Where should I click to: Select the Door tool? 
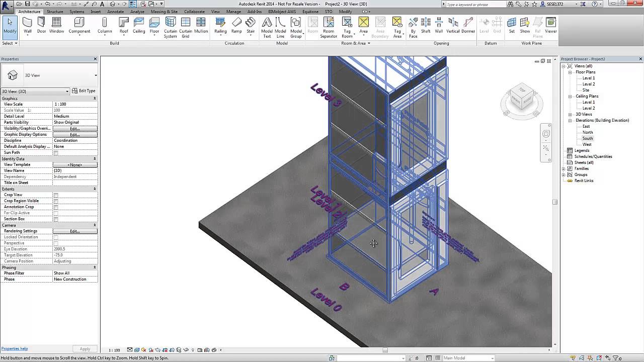(x=41, y=25)
